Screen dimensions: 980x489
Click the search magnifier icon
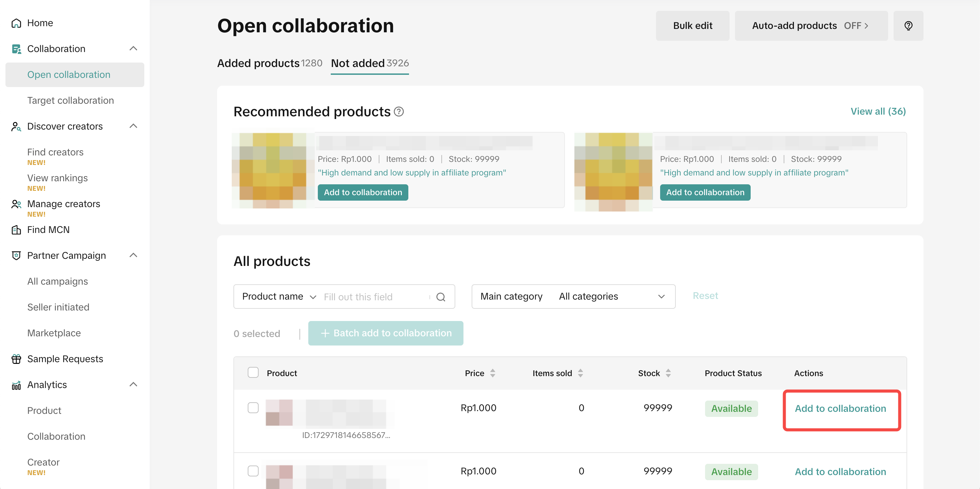(441, 297)
